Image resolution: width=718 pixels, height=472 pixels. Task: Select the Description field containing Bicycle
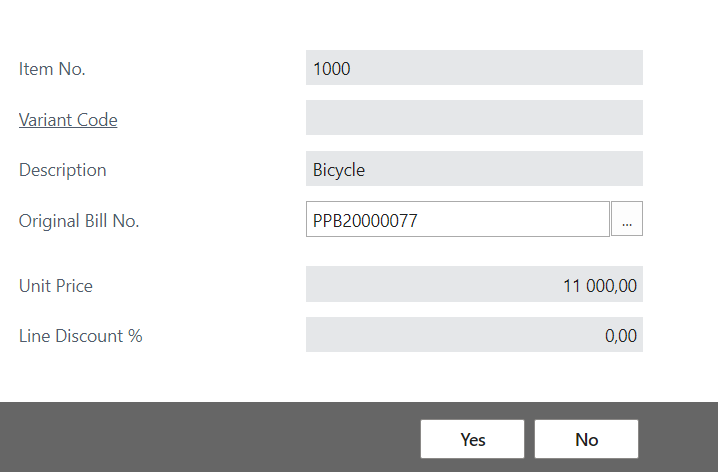coord(474,168)
